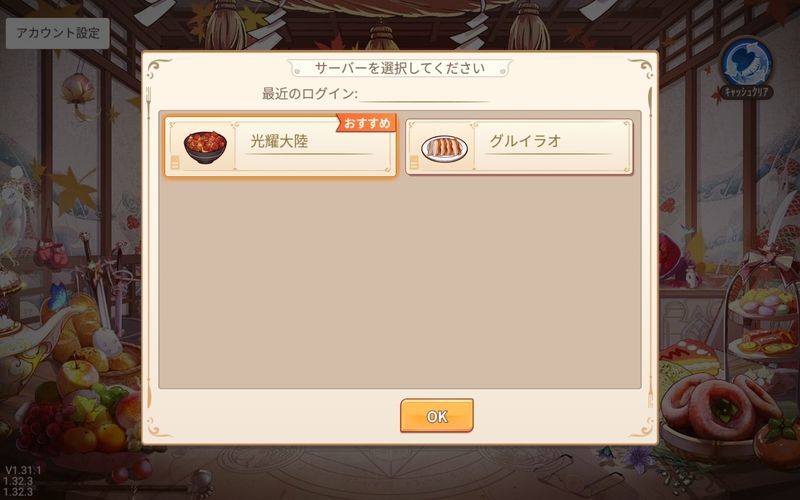Click the キャッシュクリア text label
This screenshot has width=800, height=500.
point(747,92)
